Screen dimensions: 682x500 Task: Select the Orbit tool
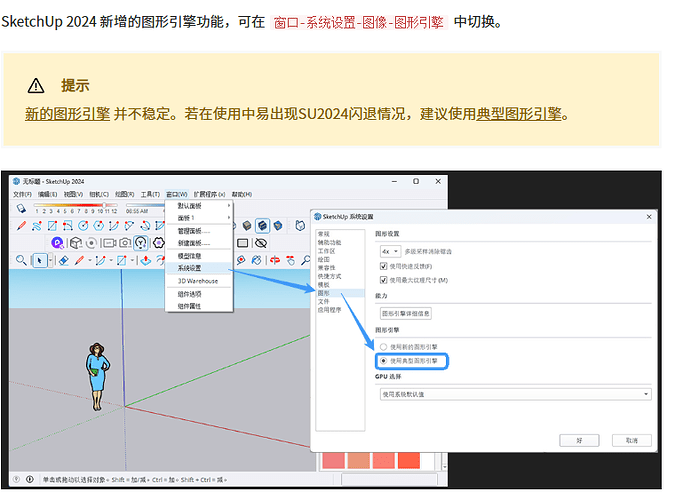275,260
